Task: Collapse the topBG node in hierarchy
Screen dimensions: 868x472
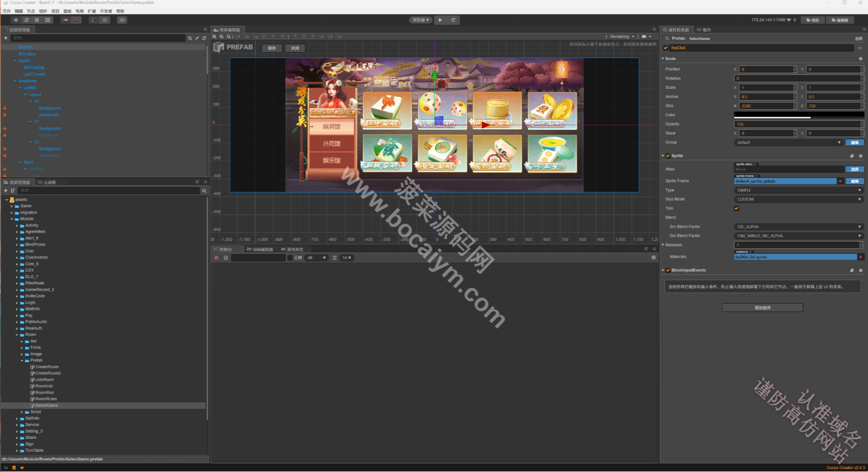Action: [x=15, y=61]
